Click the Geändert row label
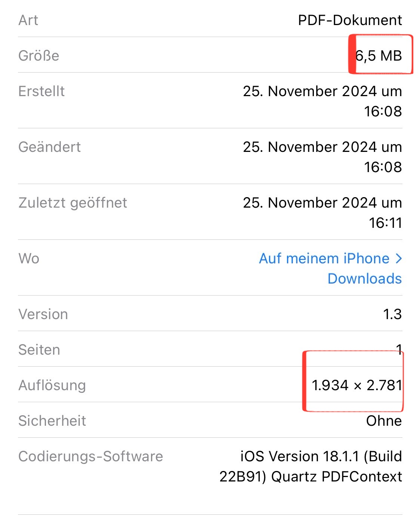The height and width of the screenshot is (523, 420). (49, 147)
